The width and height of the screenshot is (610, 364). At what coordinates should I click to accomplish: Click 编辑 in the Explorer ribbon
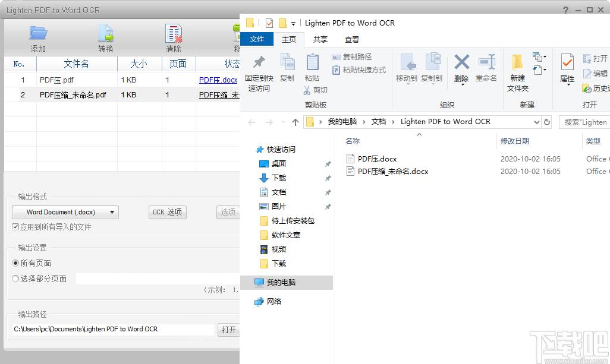point(596,73)
